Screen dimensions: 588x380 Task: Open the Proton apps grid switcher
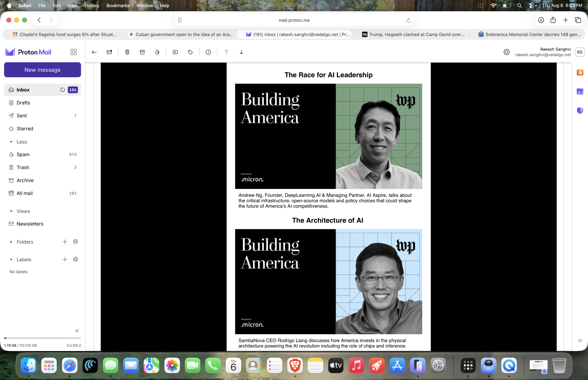(x=73, y=52)
